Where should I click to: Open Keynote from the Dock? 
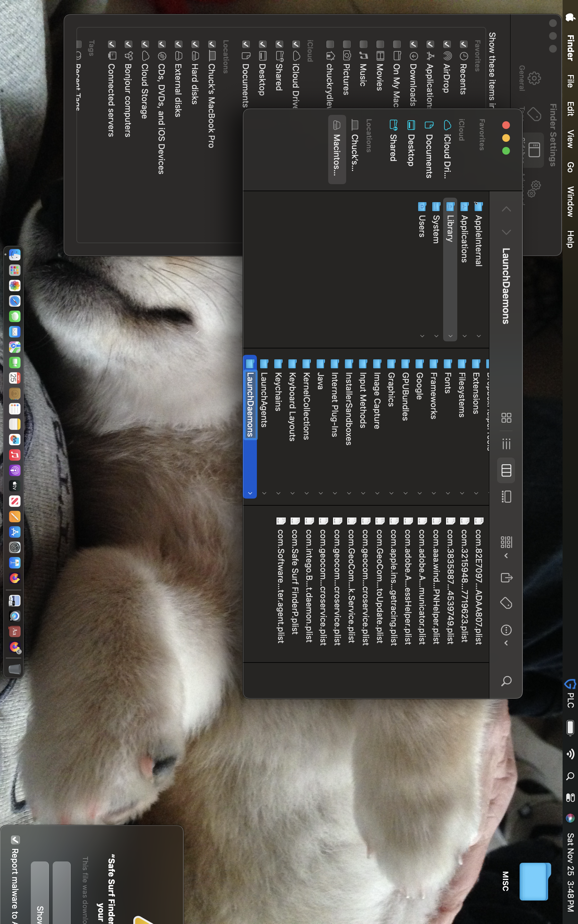tap(14, 563)
